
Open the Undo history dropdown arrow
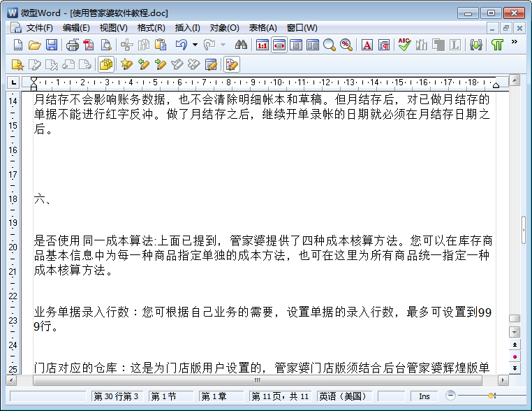click(195, 45)
